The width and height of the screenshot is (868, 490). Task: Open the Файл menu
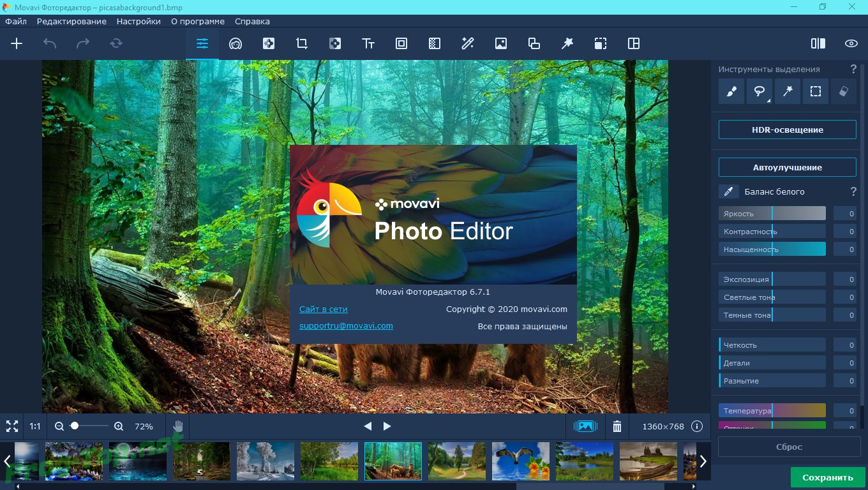pyautogui.click(x=16, y=21)
